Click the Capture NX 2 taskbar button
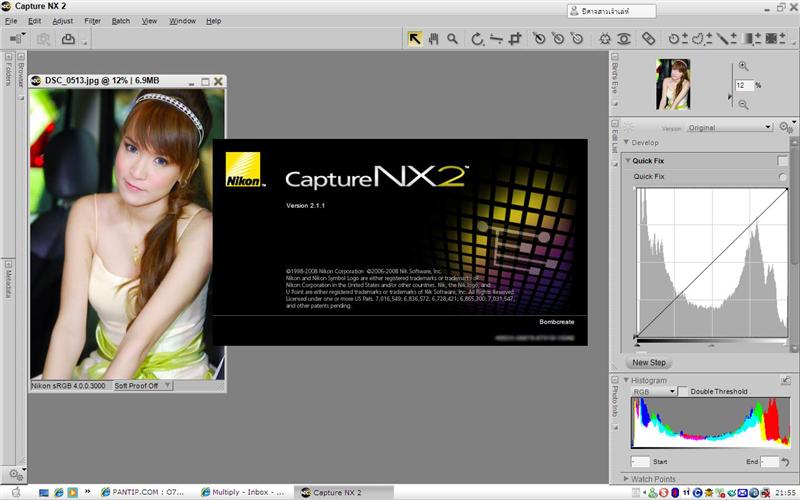The image size is (800, 500). [x=344, y=492]
